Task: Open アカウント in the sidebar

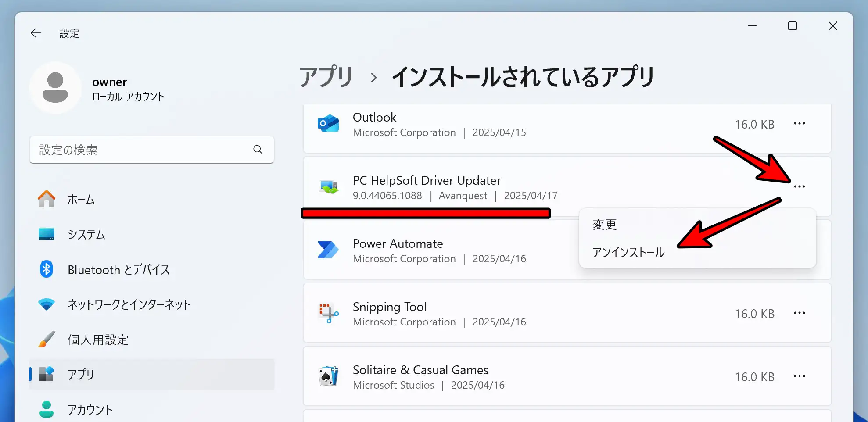Action: [x=152, y=409]
